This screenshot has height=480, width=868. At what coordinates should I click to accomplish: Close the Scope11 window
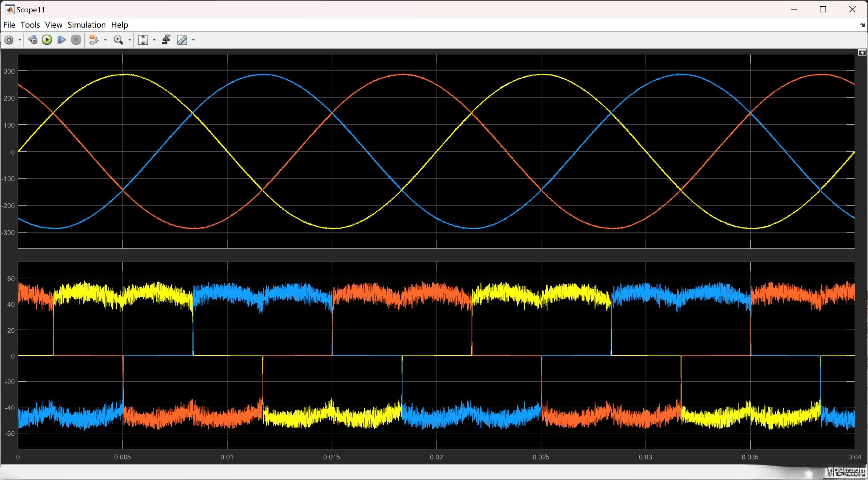pos(852,10)
